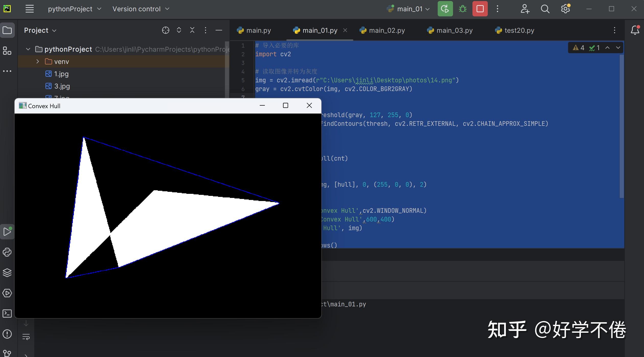Image resolution: width=644 pixels, height=357 pixels.
Task: Open Problems tool window icon
Action: click(7, 334)
